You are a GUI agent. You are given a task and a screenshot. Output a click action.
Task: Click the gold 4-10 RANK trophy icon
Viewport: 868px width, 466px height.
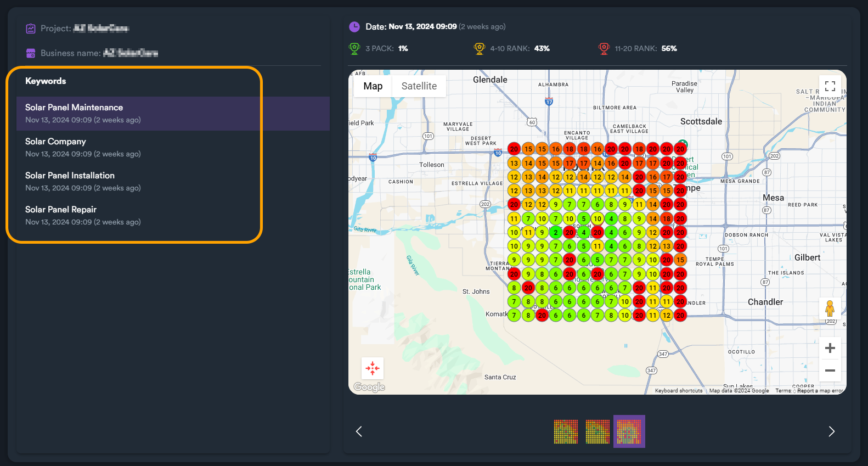coord(480,48)
